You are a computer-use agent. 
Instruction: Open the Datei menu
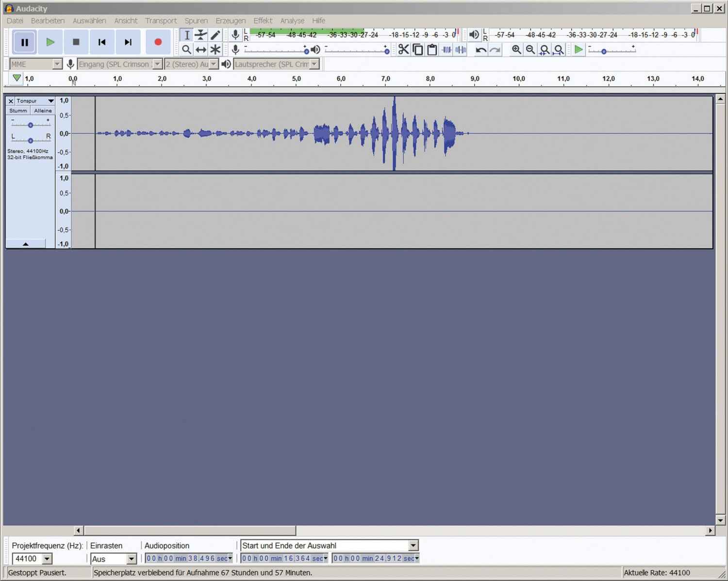click(x=15, y=21)
